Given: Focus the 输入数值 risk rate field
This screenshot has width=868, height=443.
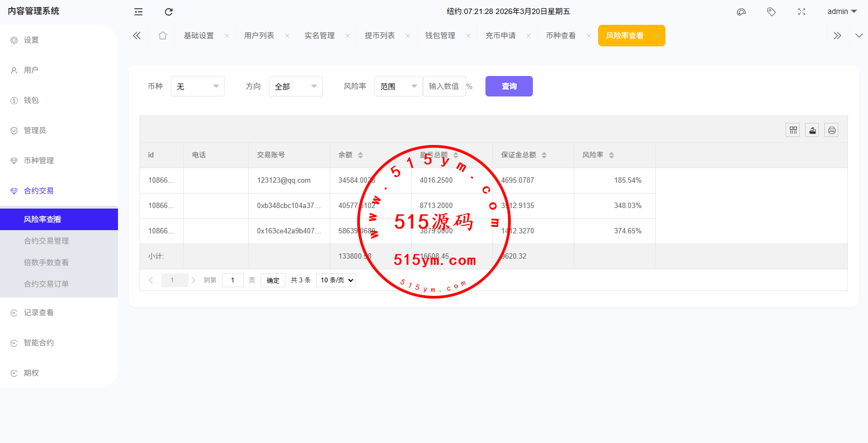Looking at the screenshot, I should (444, 86).
